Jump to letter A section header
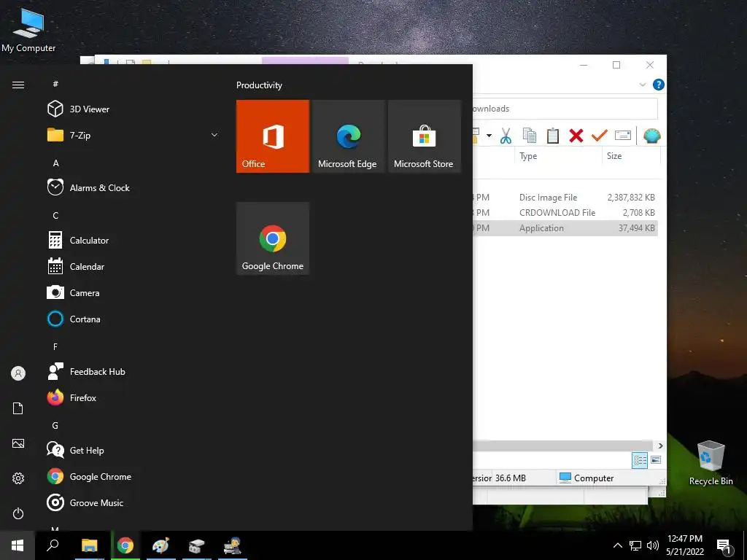 [x=55, y=163]
